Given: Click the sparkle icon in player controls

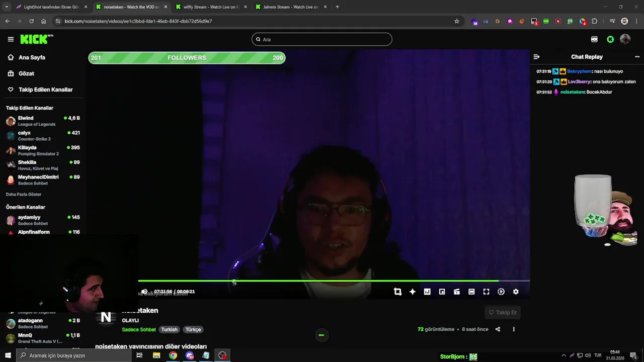Looking at the screenshot, I should click(x=413, y=292).
